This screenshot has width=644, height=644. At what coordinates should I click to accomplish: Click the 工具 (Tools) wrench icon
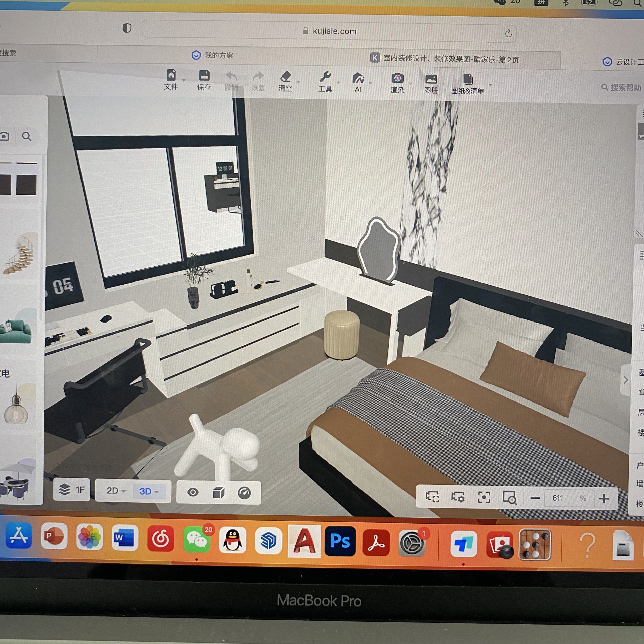point(325,78)
